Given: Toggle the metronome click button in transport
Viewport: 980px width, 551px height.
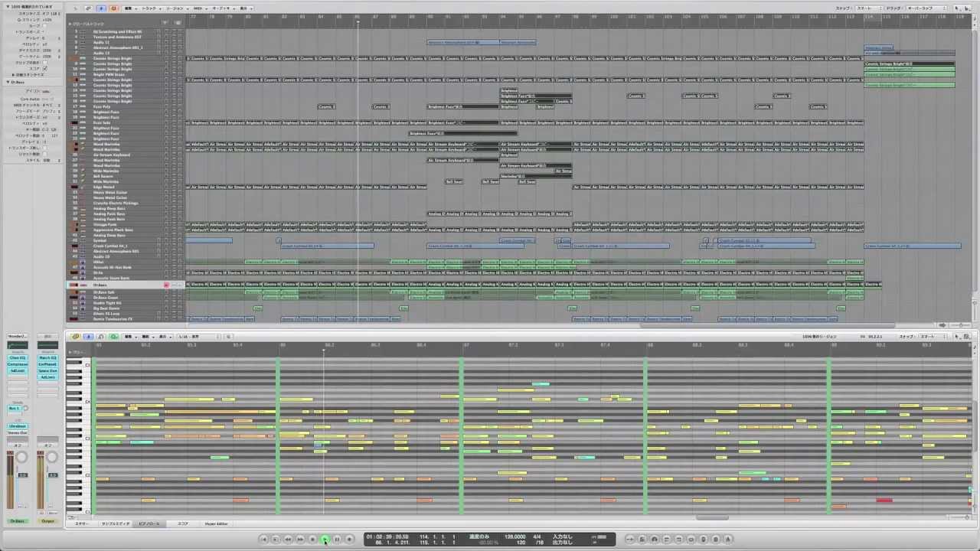Looking at the screenshot, I should point(728,540).
